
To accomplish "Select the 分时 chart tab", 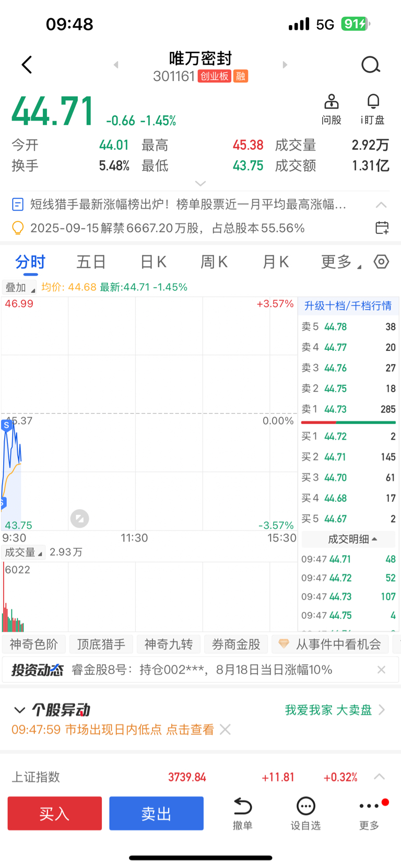I will pyautogui.click(x=30, y=262).
